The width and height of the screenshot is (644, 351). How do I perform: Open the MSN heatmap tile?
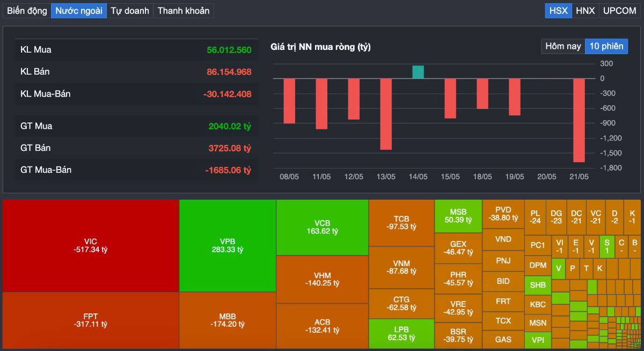click(x=538, y=323)
